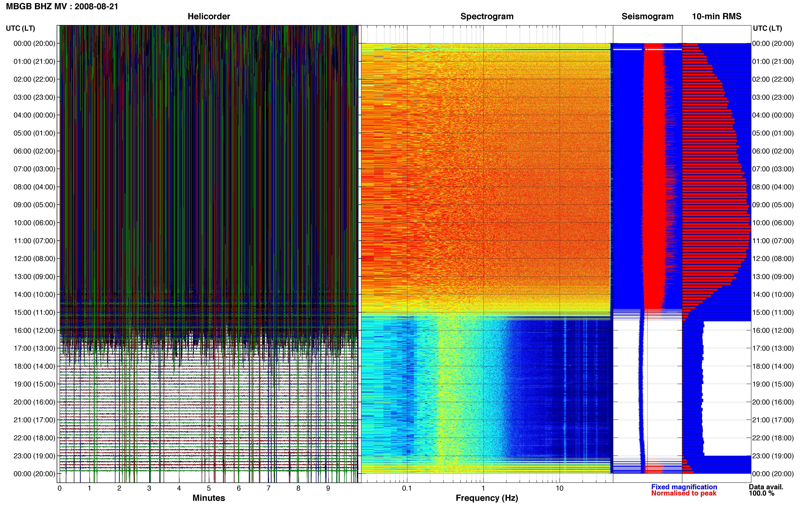The height and width of the screenshot is (508, 812).
Task: Click the right '10:00 (06:00)' time label
Action: [x=773, y=223]
